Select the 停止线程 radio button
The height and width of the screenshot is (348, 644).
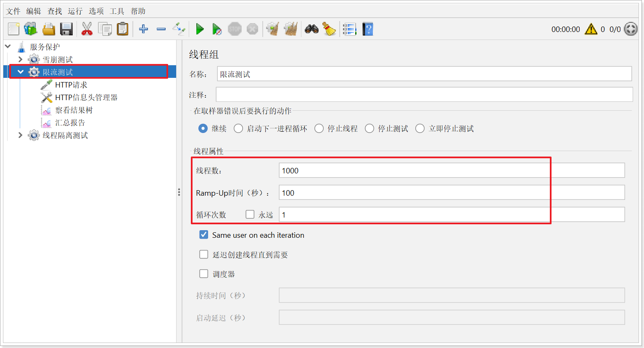click(319, 128)
